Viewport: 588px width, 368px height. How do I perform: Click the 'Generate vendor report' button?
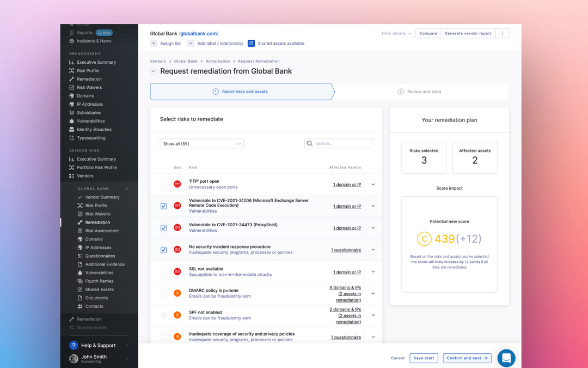[467, 33]
